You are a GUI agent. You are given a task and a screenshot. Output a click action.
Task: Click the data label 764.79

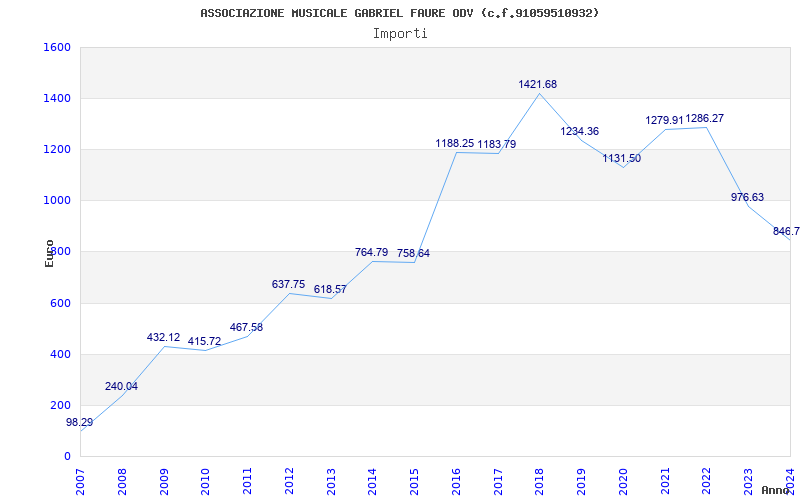(x=371, y=252)
